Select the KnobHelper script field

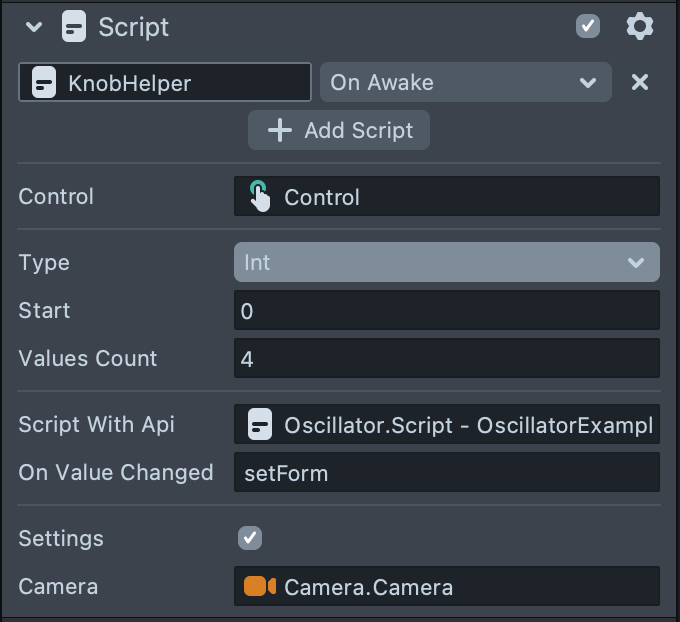pyautogui.click(x=165, y=83)
